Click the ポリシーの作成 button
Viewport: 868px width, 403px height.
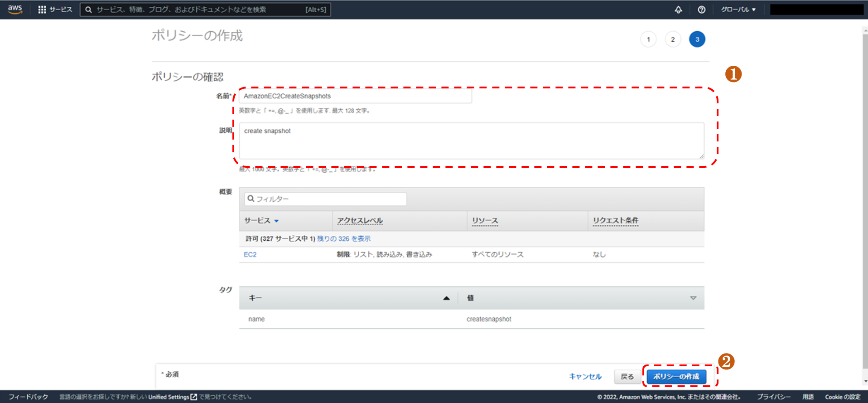pyautogui.click(x=676, y=377)
